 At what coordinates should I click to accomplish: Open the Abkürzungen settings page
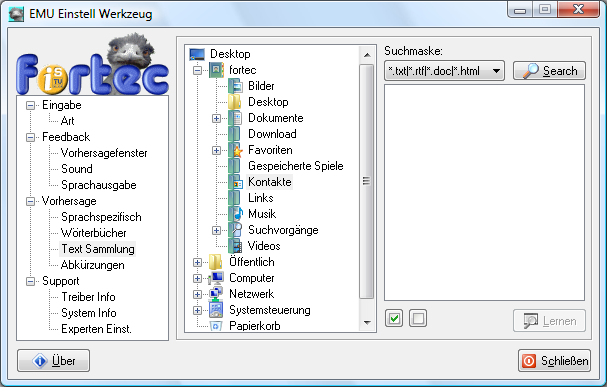click(x=93, y=265)
